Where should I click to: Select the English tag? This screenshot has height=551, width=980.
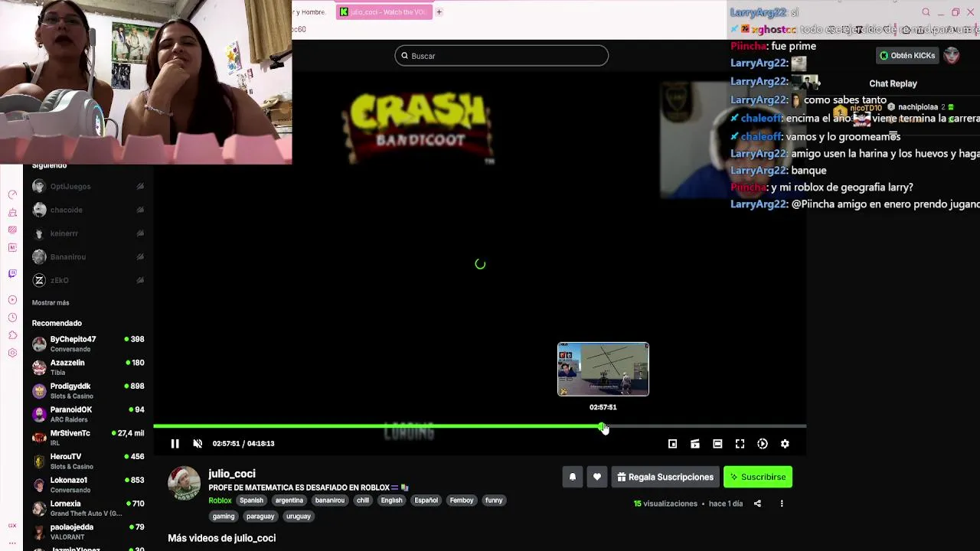point(391,500)
